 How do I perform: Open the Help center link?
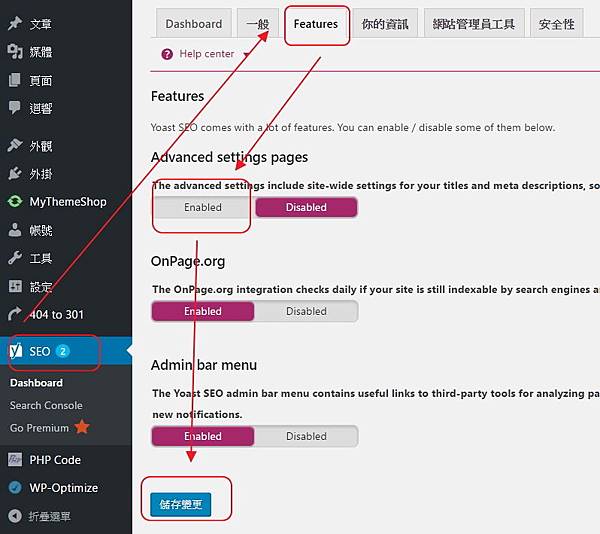[x=207, y=54]
